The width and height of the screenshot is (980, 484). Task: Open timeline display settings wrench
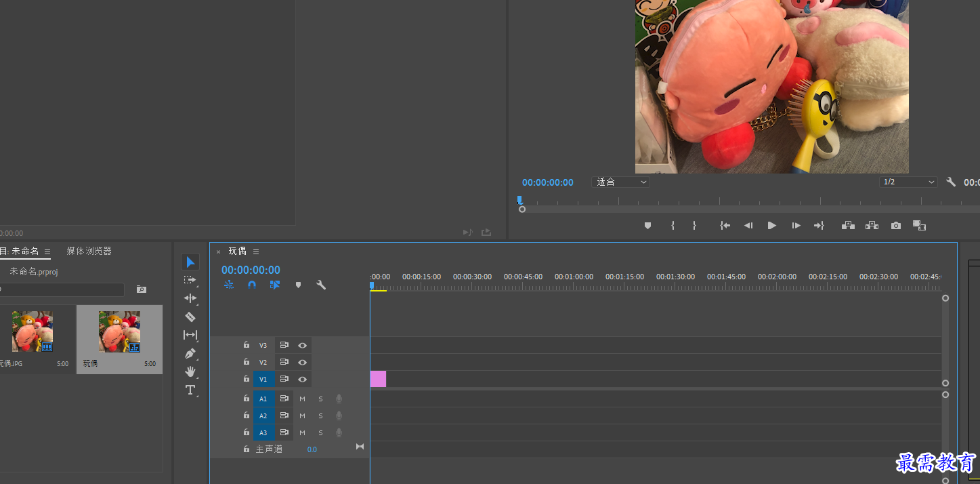click(x=321, y=285)
